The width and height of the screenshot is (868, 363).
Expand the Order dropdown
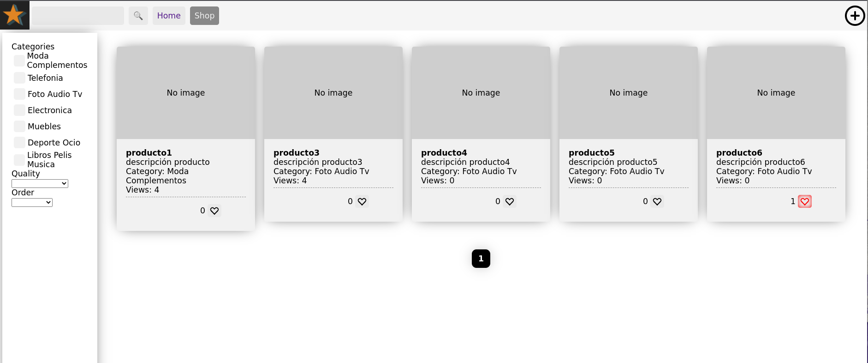pos(32,202)
